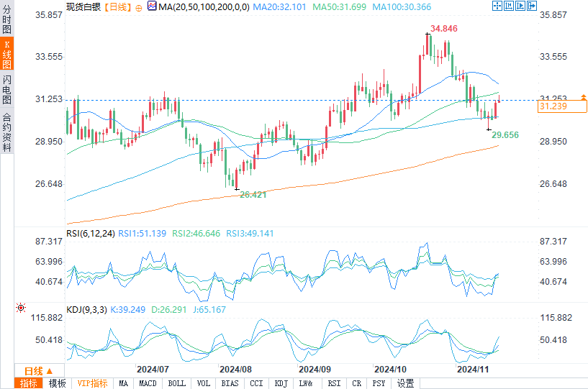Choose the CR indicator button
588x389 pixels.
[x=357, y=383]
